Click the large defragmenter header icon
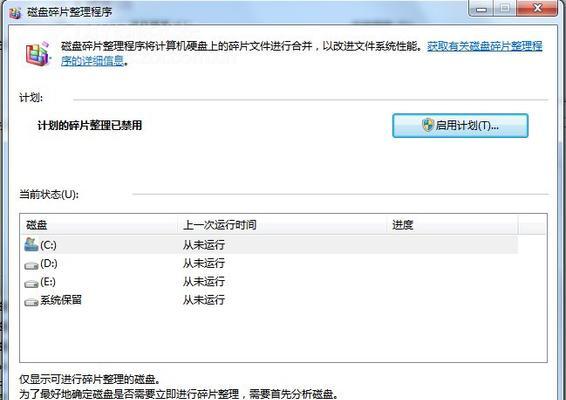Image resolution: width=566 pixels, height=400 pixels. tap(38, 54)
